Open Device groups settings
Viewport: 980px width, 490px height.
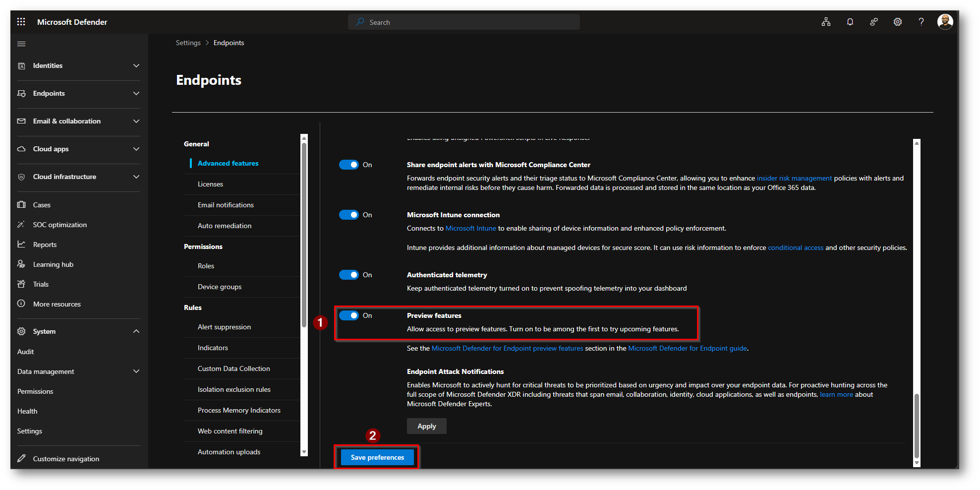(x=220, y=287)
